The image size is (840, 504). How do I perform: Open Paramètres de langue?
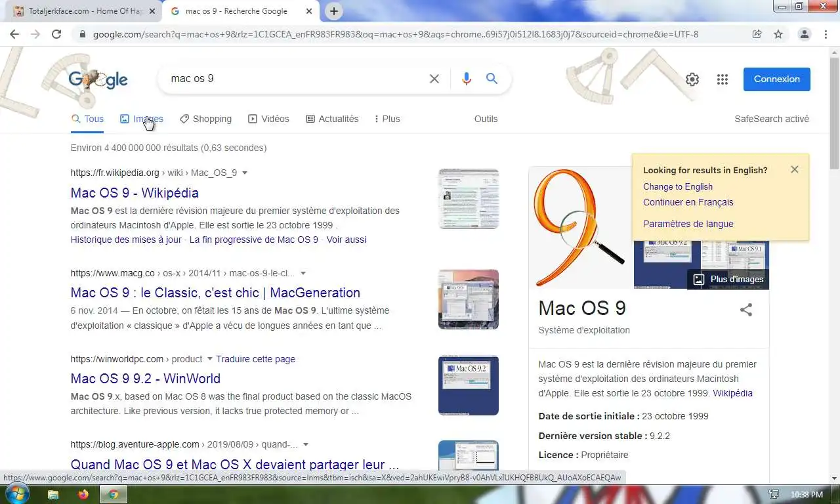(688, 224)
